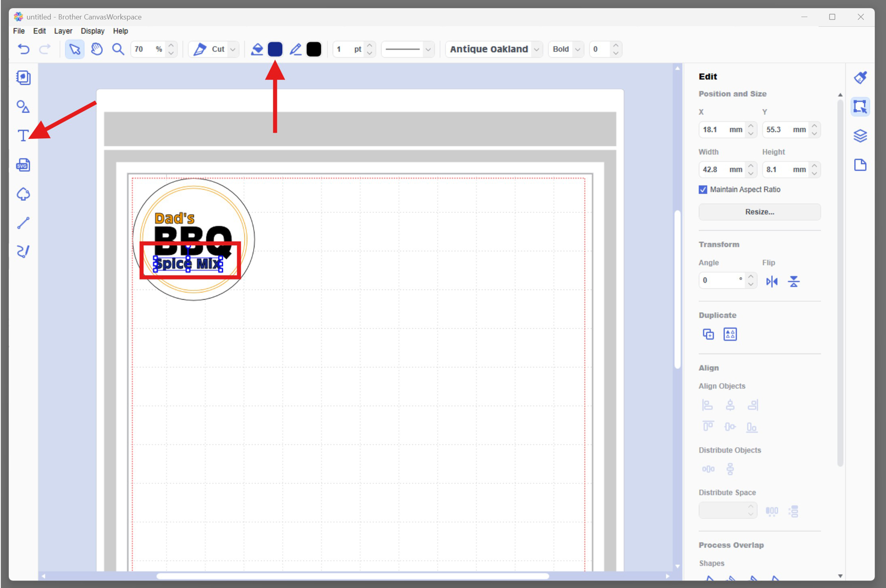
Task: Distribute objects horizontally
Action: [708, 469]
